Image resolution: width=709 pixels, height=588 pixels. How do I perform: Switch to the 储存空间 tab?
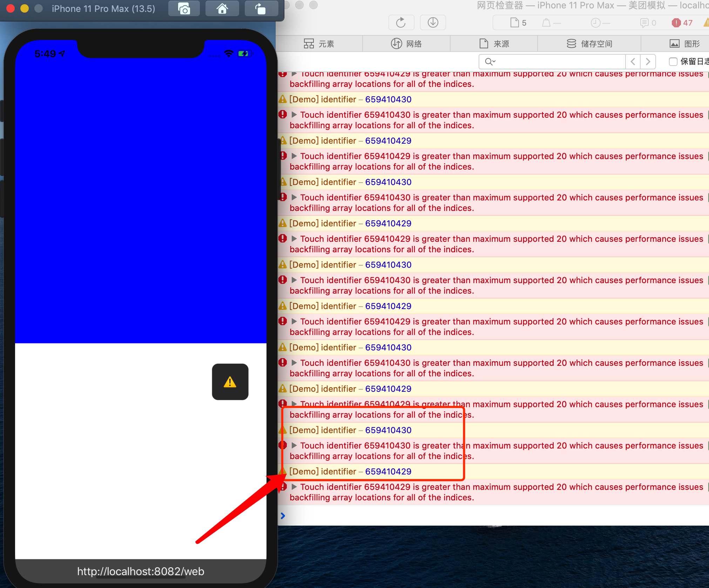(589, 43)
